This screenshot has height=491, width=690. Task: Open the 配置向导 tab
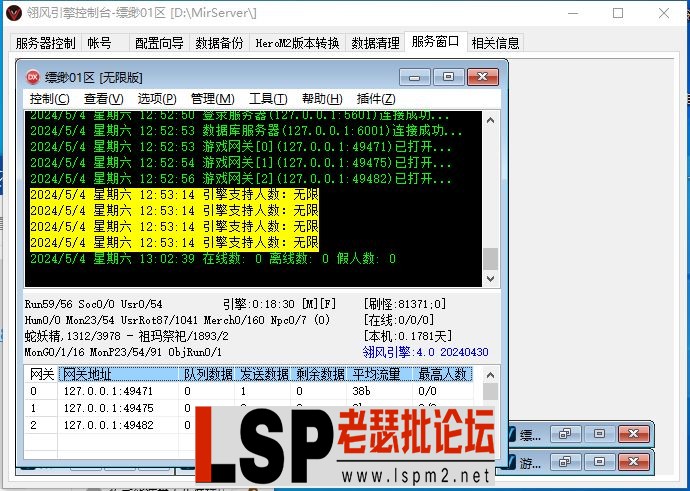(159, 43)
